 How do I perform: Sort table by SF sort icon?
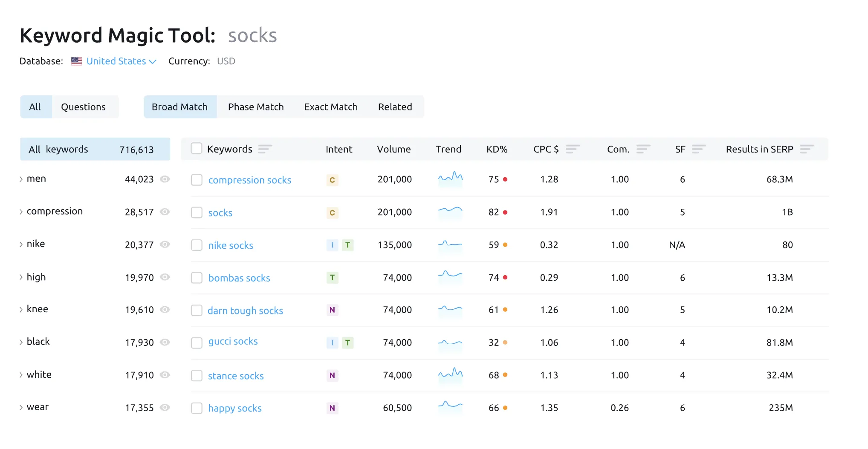[x=699, y=149]
